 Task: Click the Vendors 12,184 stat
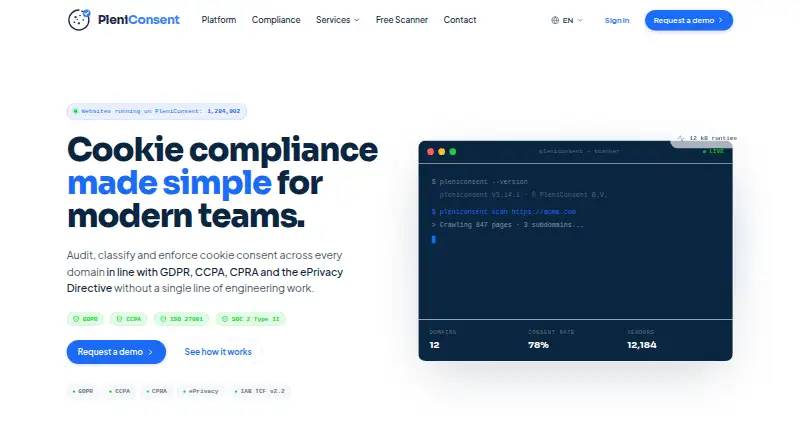pyautogui.click(x=642, y=339)
